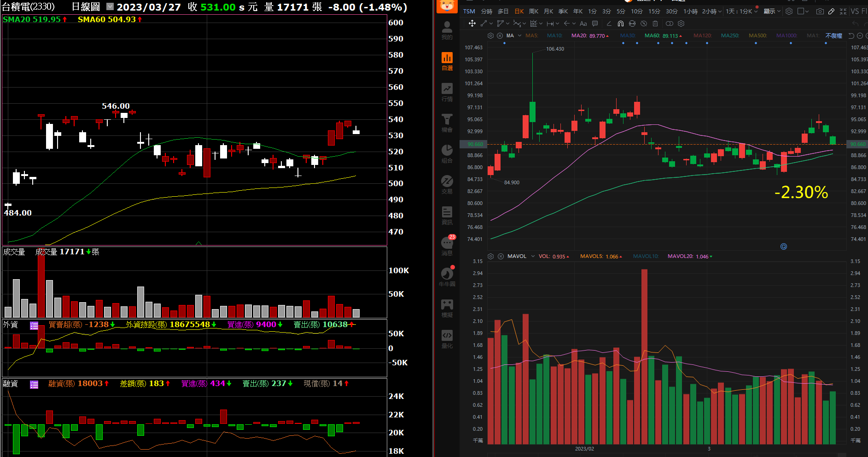
Task: Click the Futu bull logo at top
Action: pos(447,6)
